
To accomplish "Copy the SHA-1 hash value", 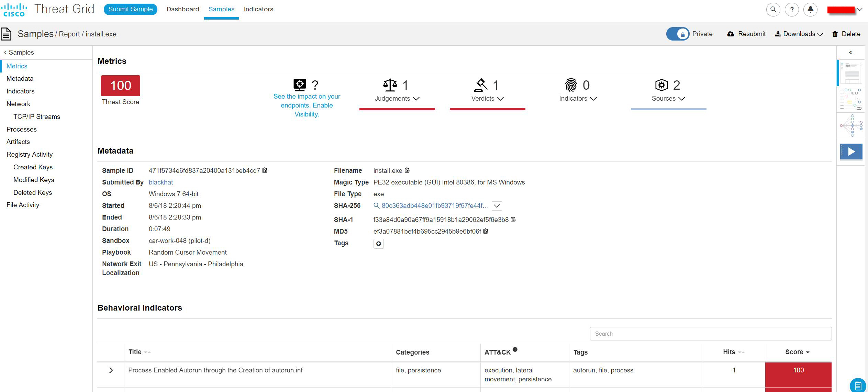I will click(513, 220).
